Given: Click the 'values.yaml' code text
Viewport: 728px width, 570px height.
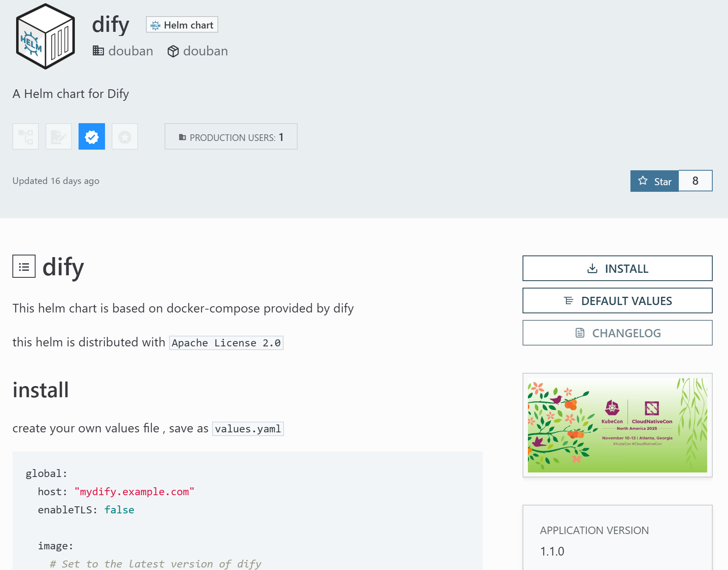Looking at the screenshot, I should [x=248, y=429].
